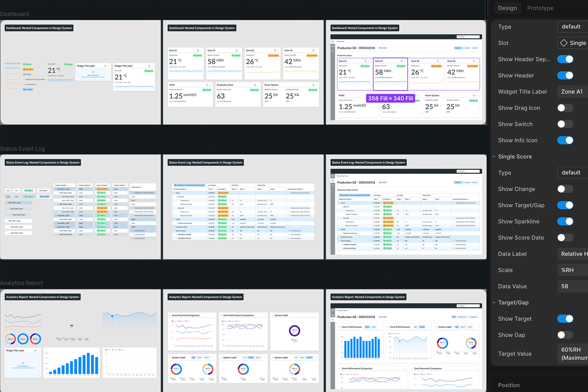Image resolution: width=588 pixels, height=392 pixels.
Task: Click info icon on selected Zone A1 humidity card
Action: 402,61
